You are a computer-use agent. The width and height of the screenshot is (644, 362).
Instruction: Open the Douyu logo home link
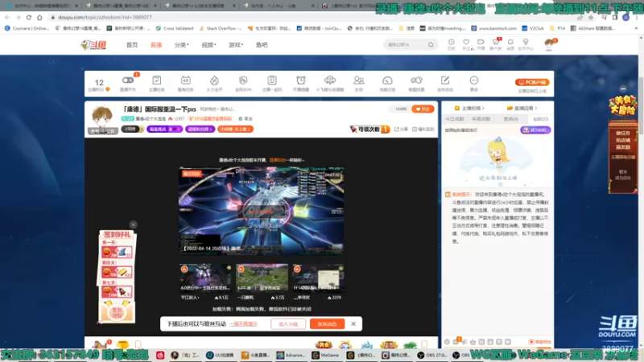click(93, 45)
